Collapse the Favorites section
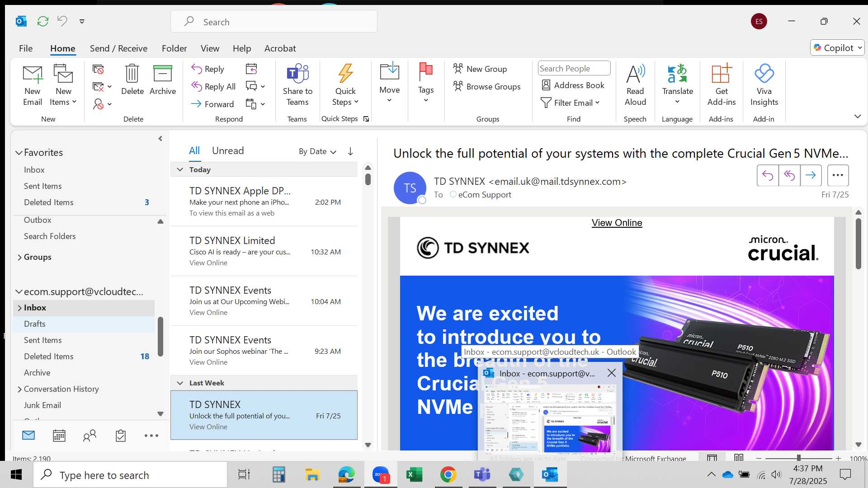 [x=19, y=153]
